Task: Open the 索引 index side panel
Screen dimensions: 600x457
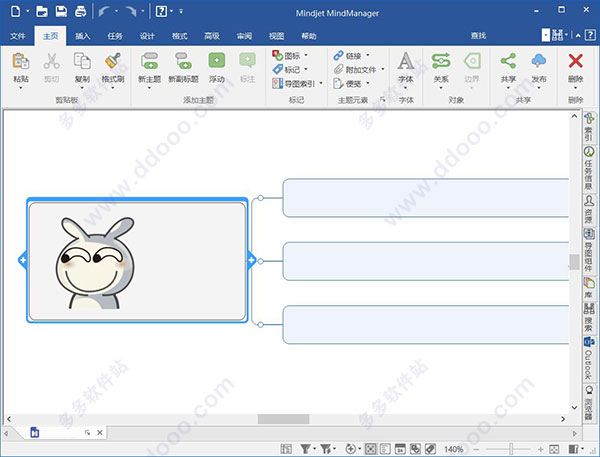Action: (589, 128)
